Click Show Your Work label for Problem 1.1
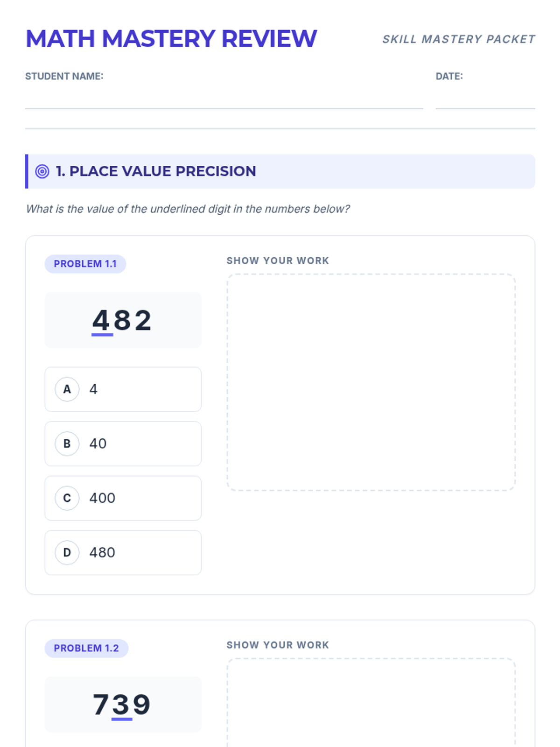This screenshot has height=747, width=560. (x=278, y=261)
